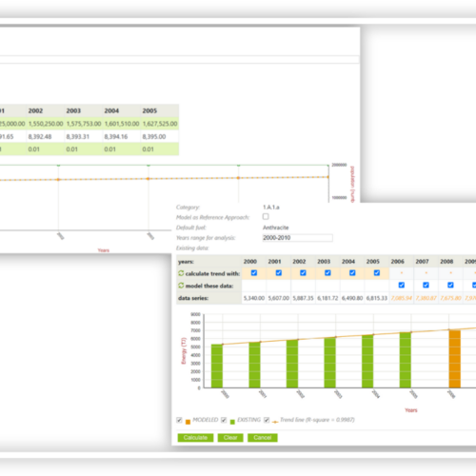Click data series value 6,815.33
This screenshot has height=476, width=476.
[x=377, y=298]
